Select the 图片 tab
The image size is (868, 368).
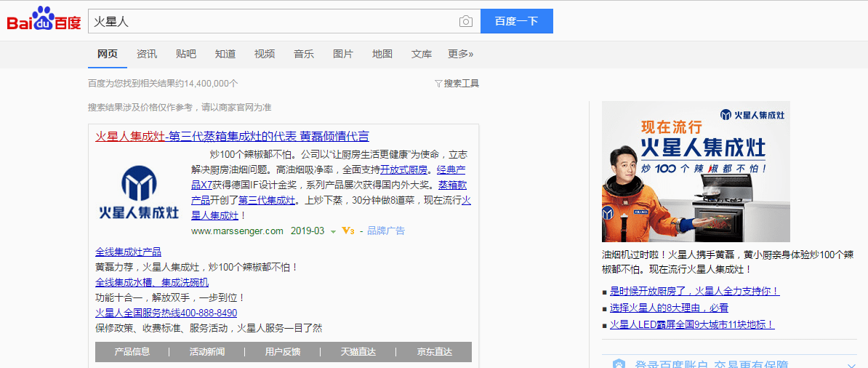343,55
